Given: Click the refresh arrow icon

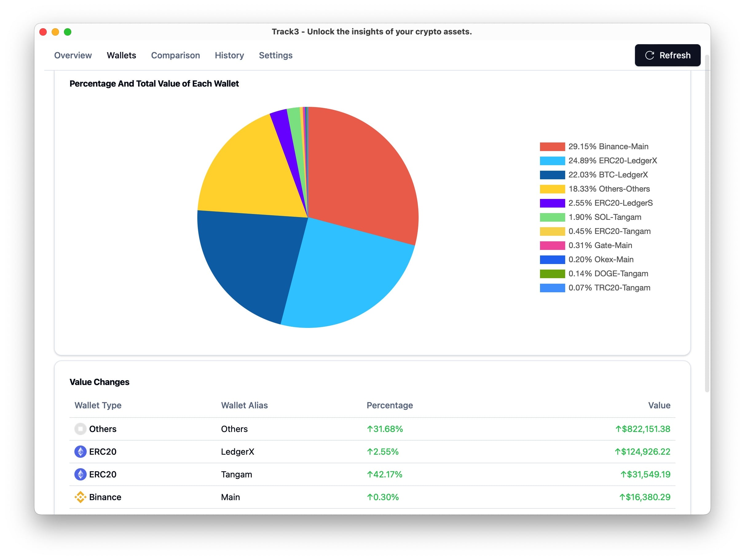Looking at the screenshot, I should pyautogui.click(x=649, y=56).
